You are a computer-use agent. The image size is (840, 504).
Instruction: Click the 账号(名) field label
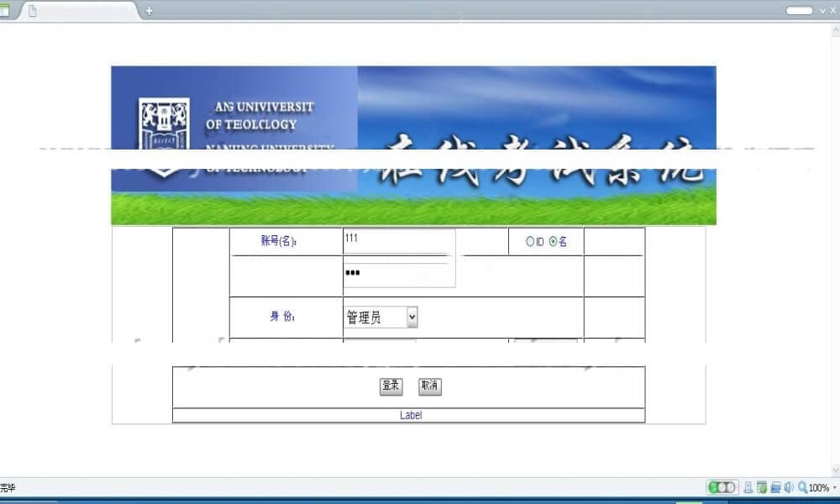tap(279, 241)
